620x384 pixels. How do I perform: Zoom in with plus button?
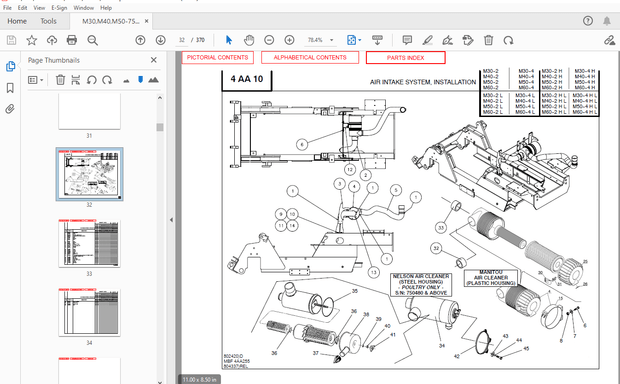[289, 40]
